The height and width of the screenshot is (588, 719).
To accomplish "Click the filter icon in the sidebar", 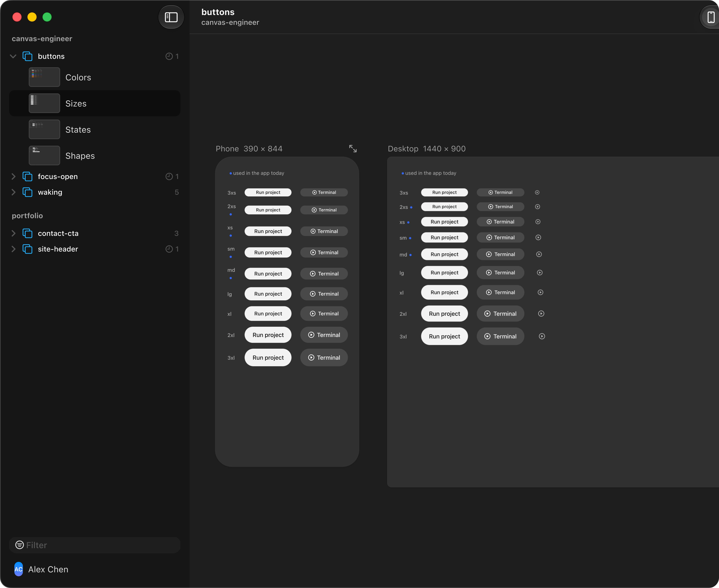I will coord(20,545).
